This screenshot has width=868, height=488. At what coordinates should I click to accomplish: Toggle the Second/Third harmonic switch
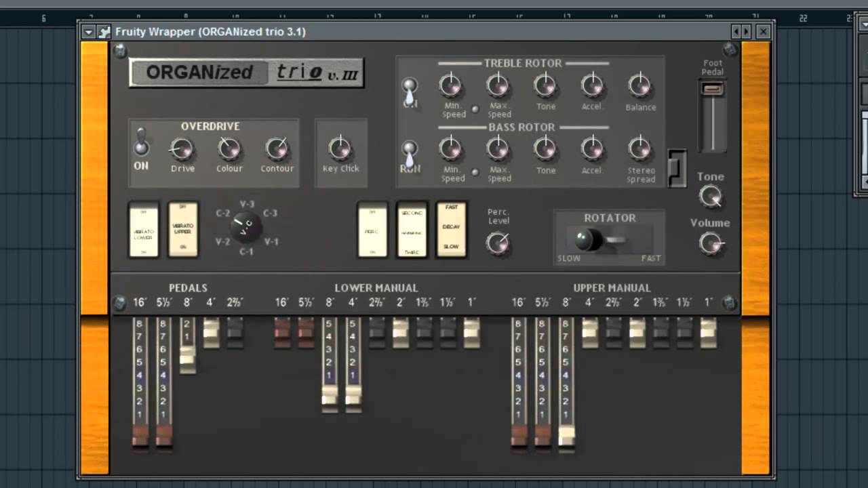click(x=412, y=230)
